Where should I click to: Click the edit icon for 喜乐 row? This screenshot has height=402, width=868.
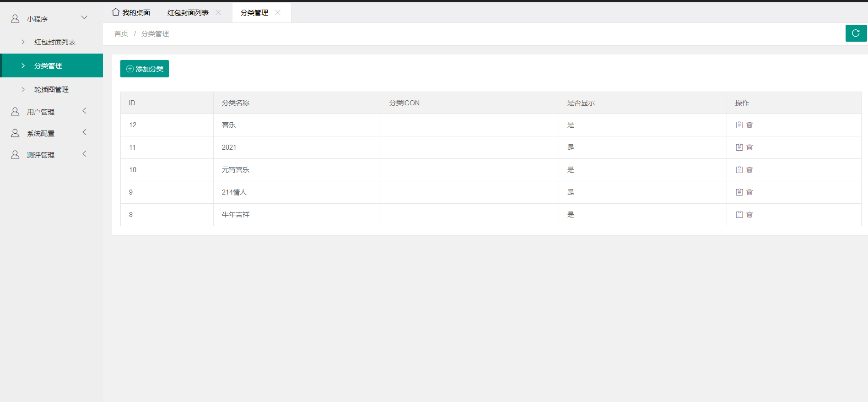click(739, 125)
